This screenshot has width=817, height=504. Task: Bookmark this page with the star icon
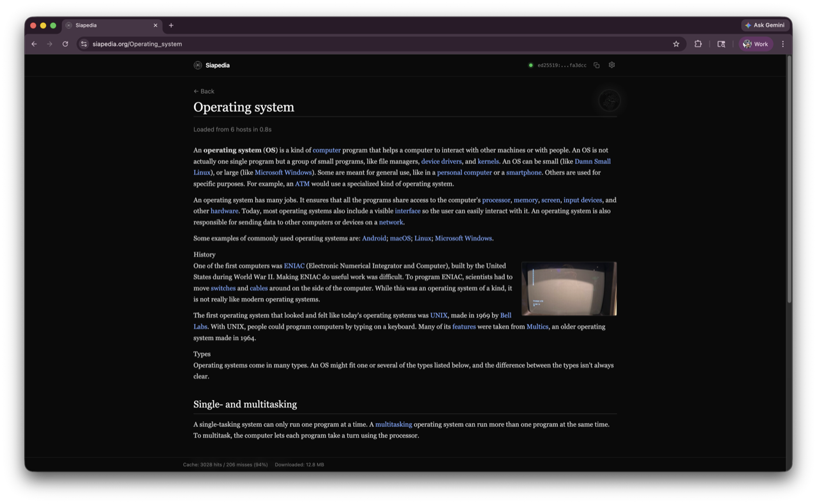[x=676, y=44]
